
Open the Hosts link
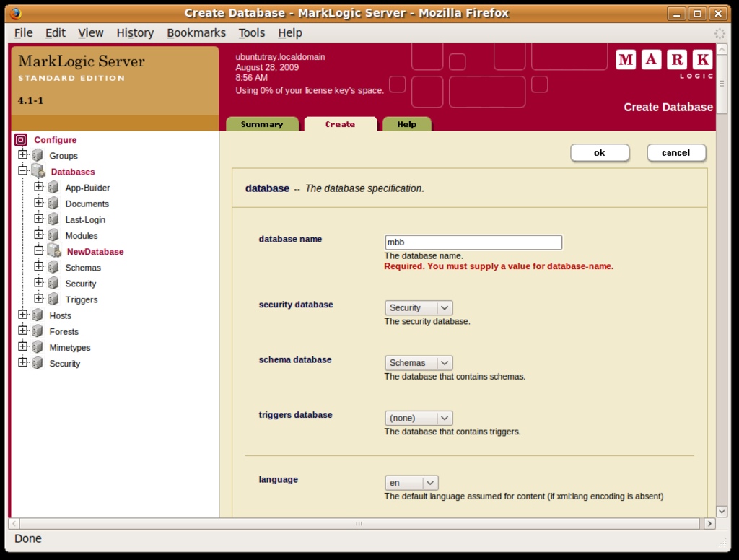click(61, 315)
